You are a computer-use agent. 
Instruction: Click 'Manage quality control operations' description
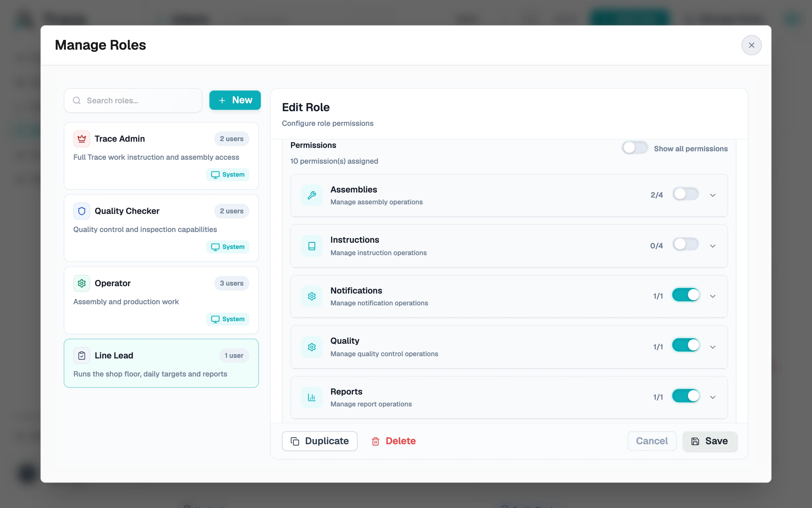tap(384, 354)
